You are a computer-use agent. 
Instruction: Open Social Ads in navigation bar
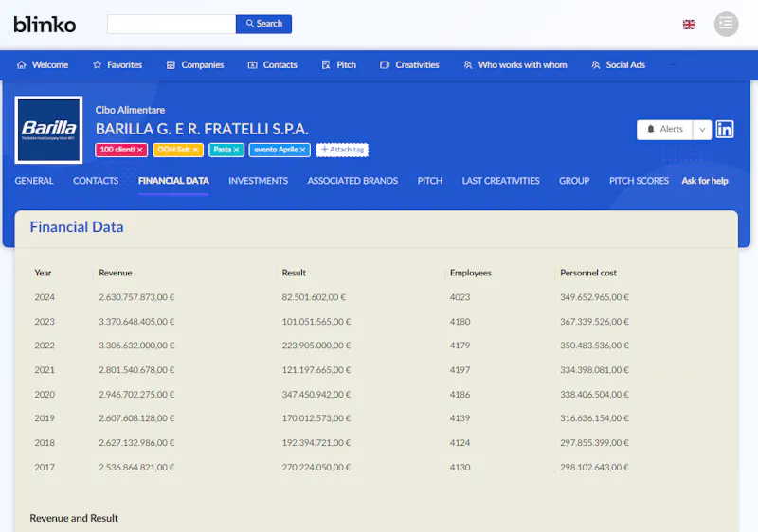tap(619, 64)
